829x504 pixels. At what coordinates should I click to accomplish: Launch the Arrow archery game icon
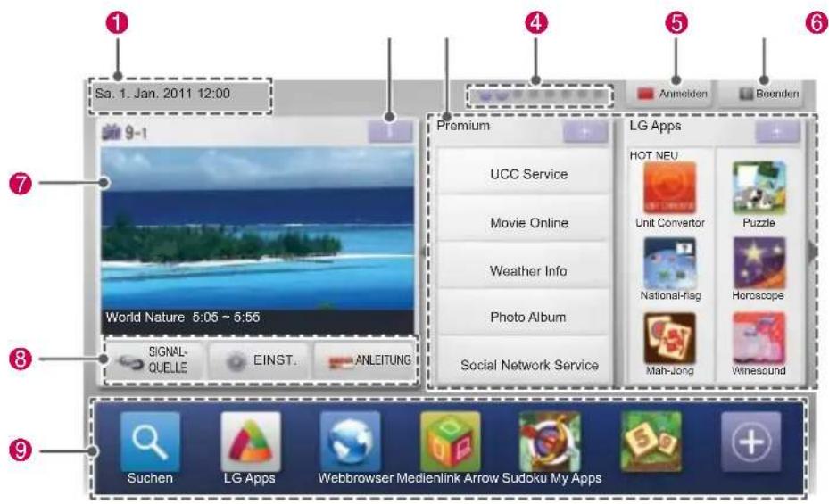550,442
